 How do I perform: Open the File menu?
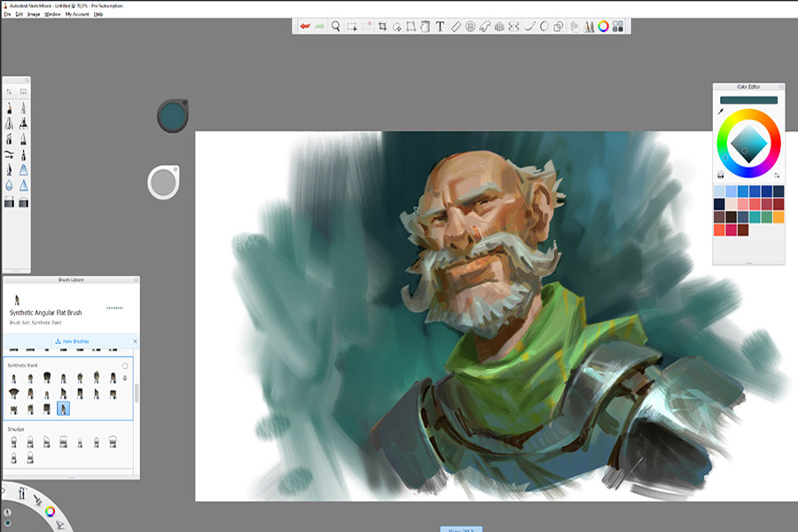[7, 14]
